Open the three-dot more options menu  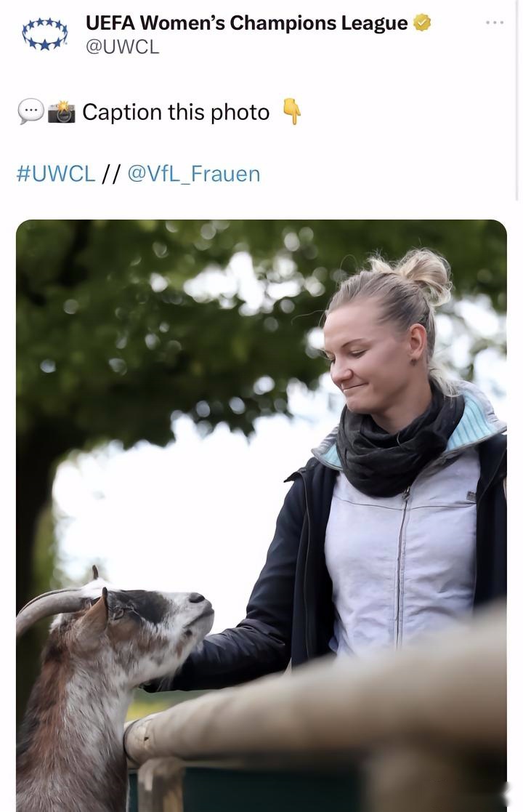tap(495, 23)
